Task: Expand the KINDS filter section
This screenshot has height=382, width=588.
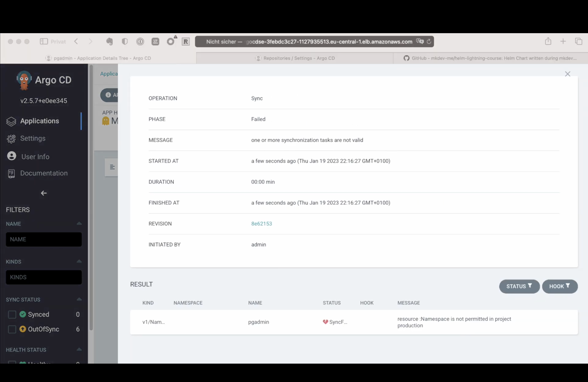Action: 79,261
